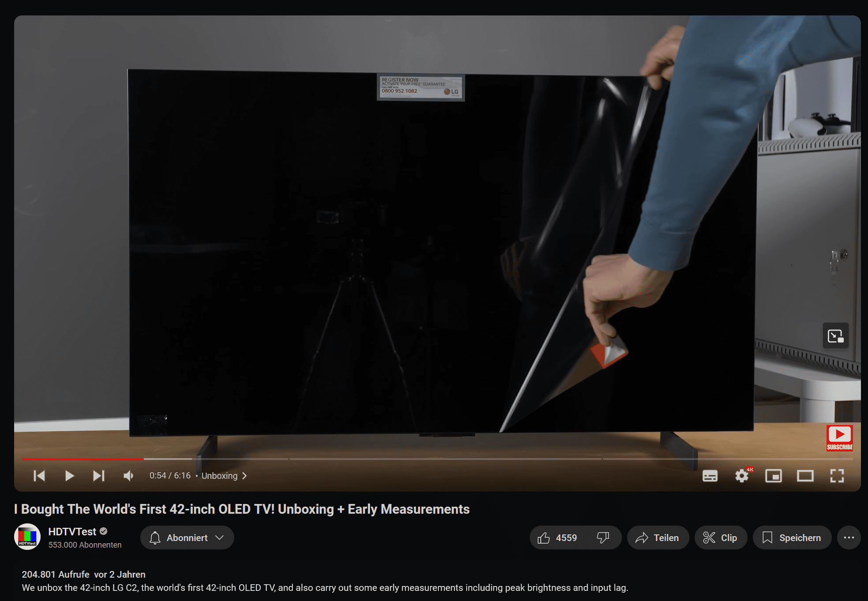The width and height of the screenshot is (868, 601).
Task: Click the video title text
Action: click(242, 509)
